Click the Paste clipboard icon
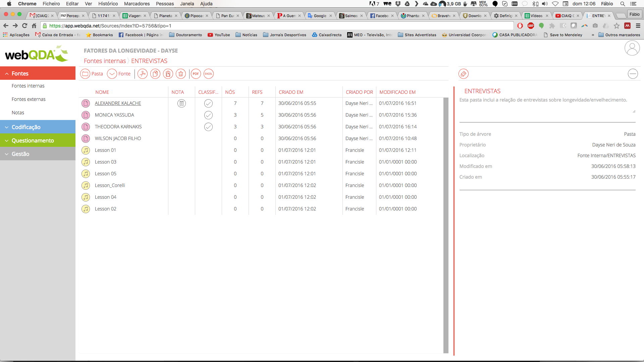644x362 pixels. (168, 74)
